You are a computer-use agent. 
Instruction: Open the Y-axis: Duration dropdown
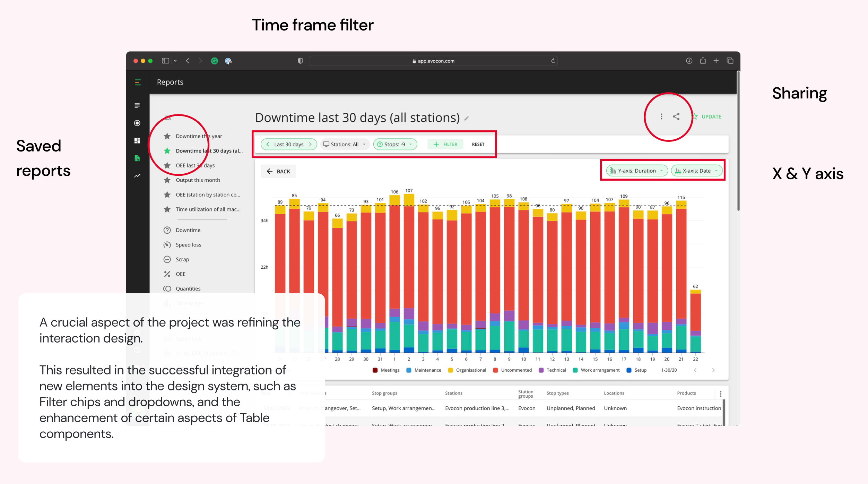tap(637, 171)
